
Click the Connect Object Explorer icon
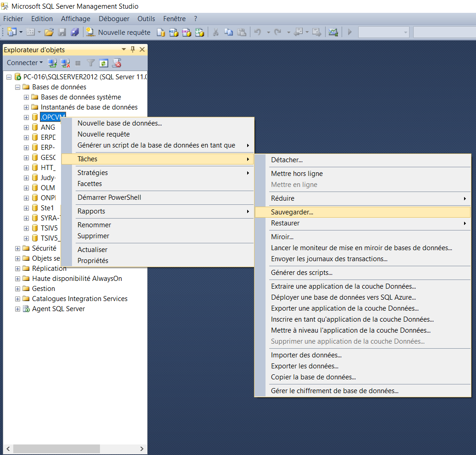coord(52,63)
